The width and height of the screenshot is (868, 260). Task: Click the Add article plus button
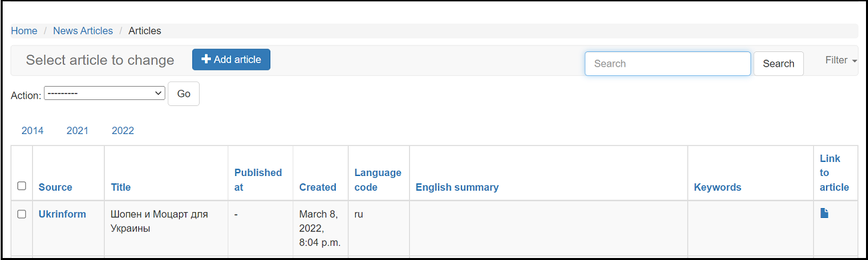[x=231, y=59]
